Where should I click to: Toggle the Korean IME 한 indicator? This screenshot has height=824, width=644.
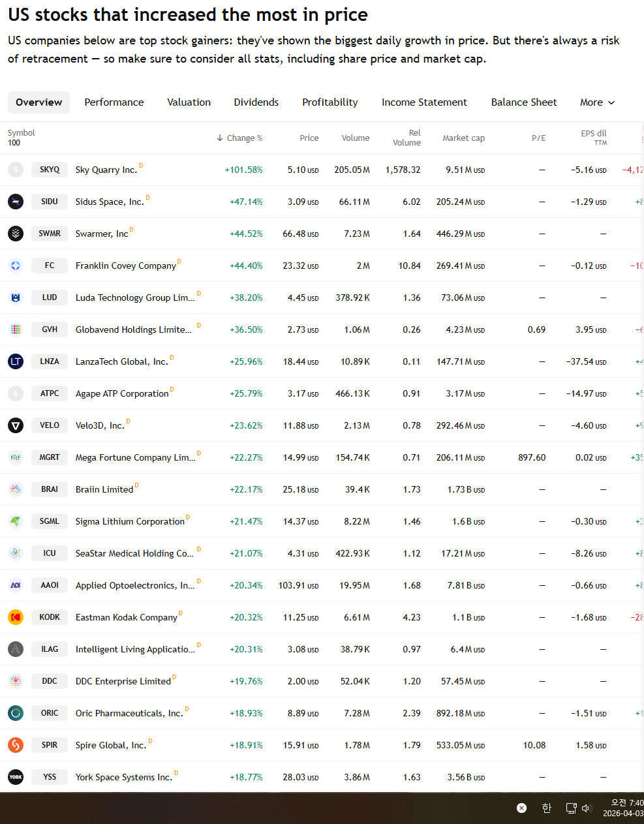coord(547,808)
